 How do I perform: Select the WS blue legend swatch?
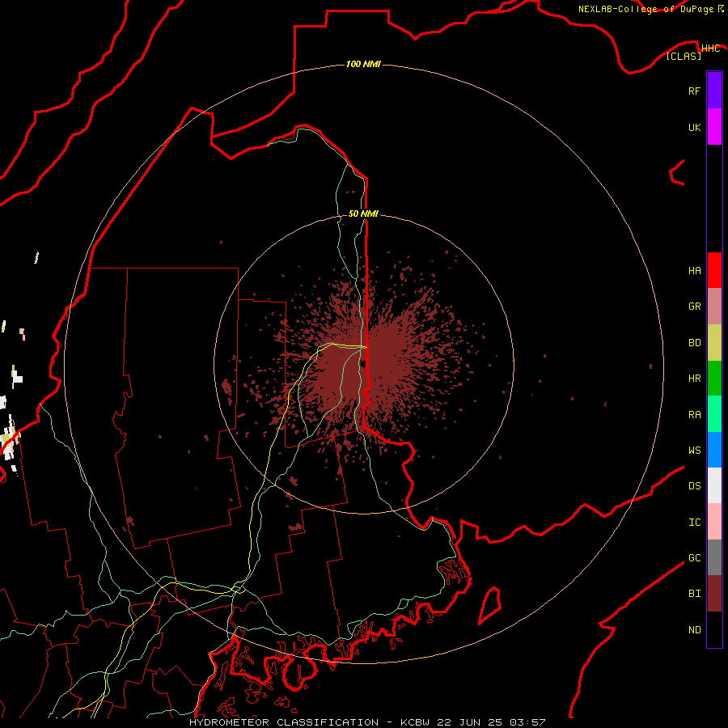pos(714,450)
